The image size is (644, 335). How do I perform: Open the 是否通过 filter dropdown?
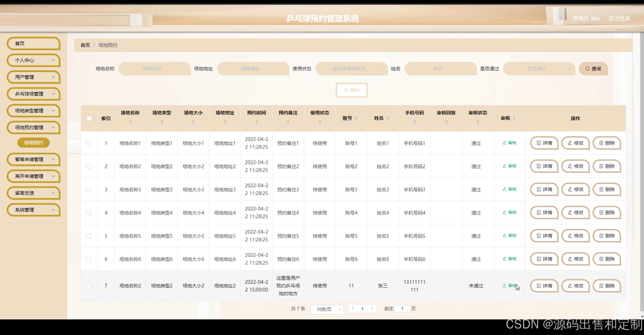(539, 69)
